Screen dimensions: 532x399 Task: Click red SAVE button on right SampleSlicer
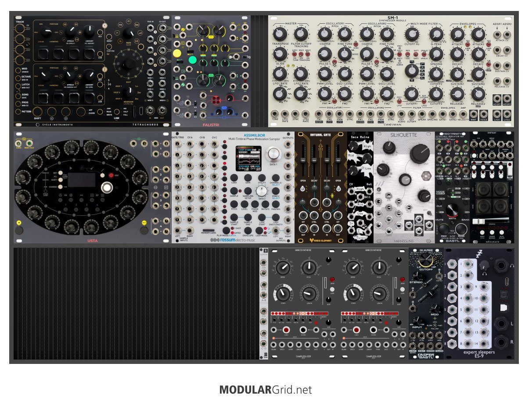[x=403, y=279]
